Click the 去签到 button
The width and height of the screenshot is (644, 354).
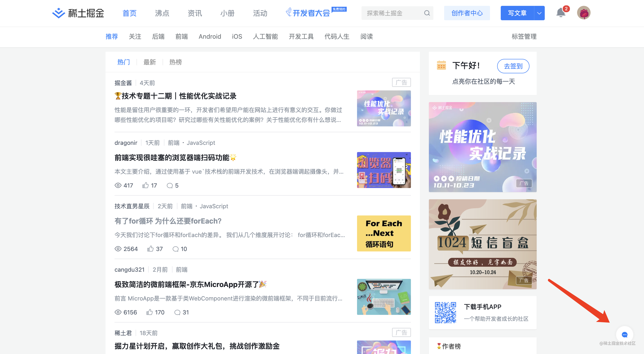pyautogui.click(x=513, y=66)
